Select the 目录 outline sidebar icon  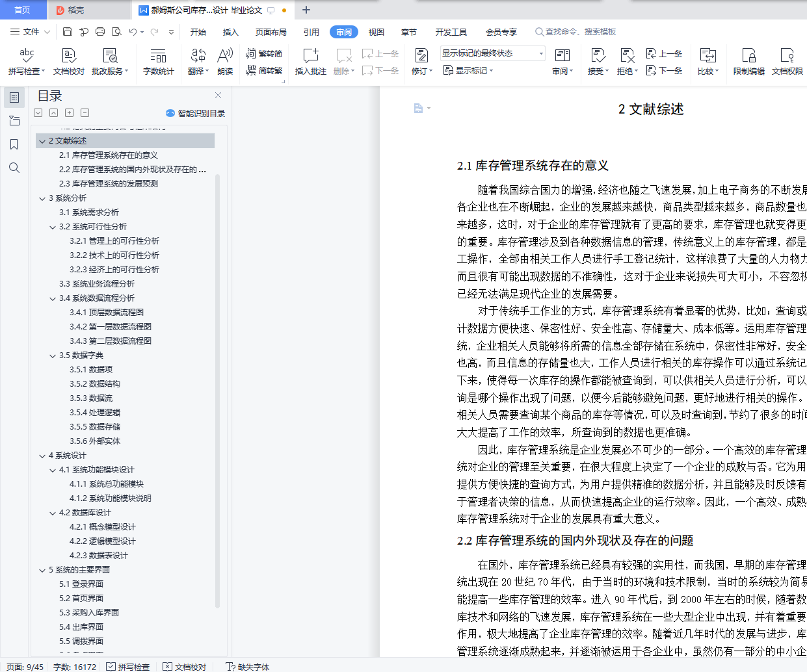tap(14, 97)
